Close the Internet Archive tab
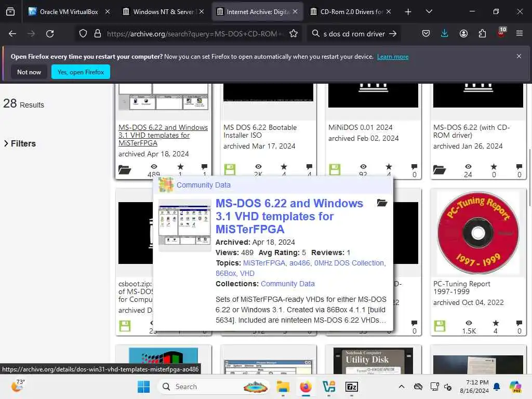Viewport: 532px width, 399px height. click(x=295, y=12)
